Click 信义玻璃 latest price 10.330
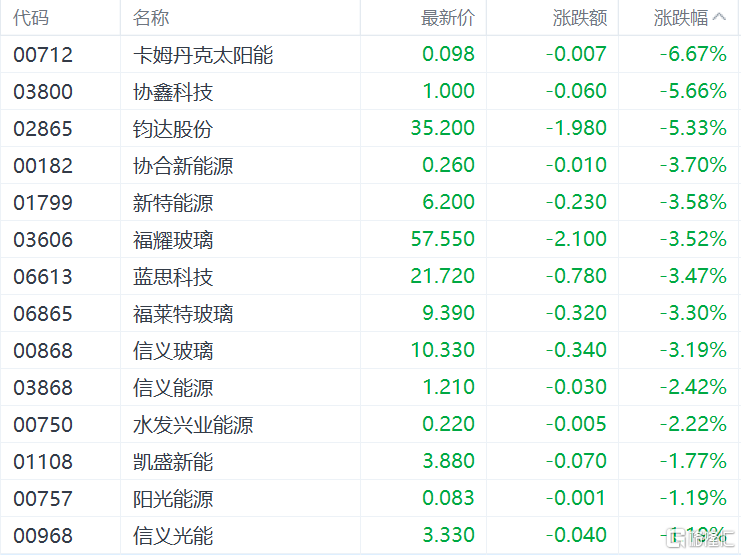The height and width of the screenshot is (555, 741). click(442, 350)
